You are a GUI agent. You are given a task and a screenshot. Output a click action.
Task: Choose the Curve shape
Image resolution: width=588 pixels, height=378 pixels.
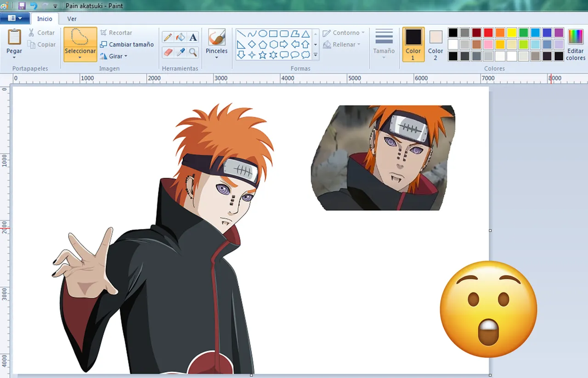tap(252, 34)
